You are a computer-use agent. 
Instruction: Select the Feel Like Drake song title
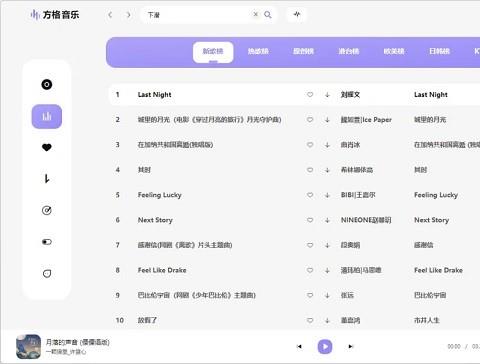162,270
